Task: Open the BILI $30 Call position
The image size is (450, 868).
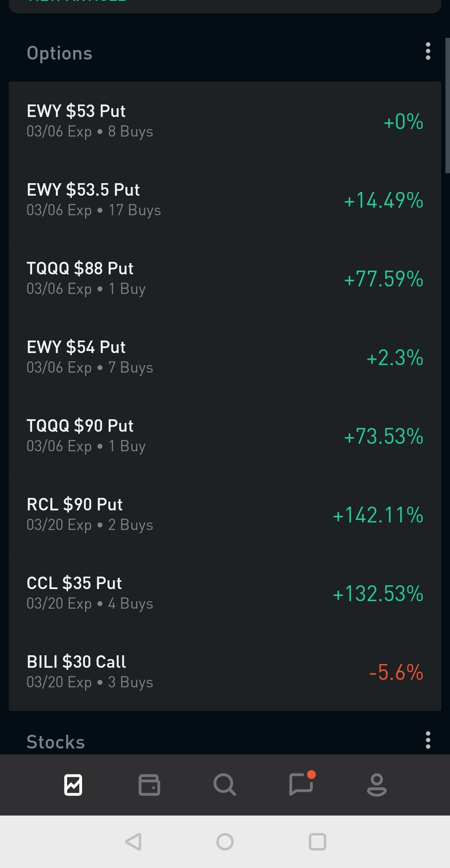Action: tap(225, 672)
